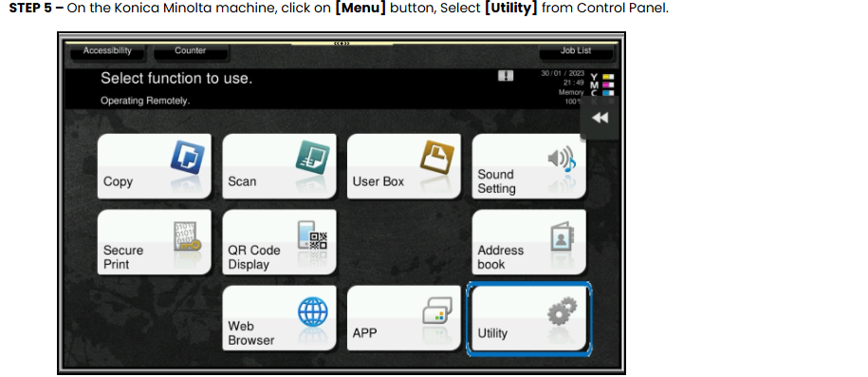The height and width of the screenshot is (377, 868).
Task: Launch the Web Browser globe icon
Action: click(x=313, y=312)
